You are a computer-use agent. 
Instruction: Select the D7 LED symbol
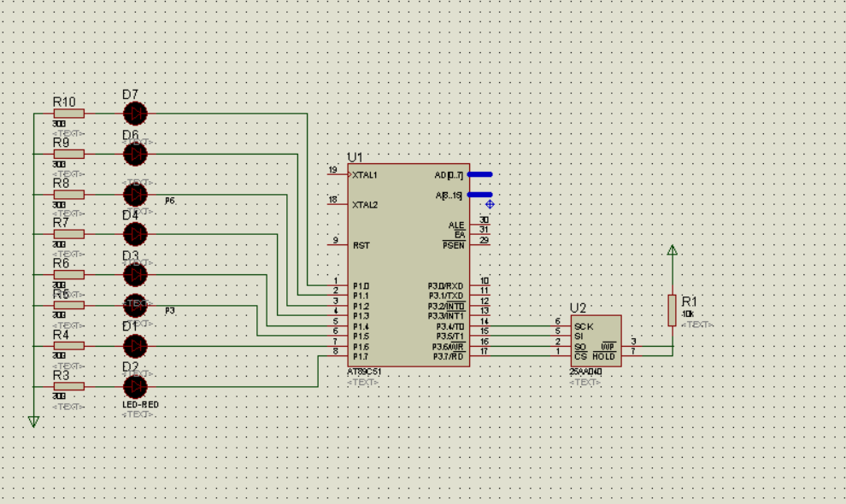(x=135, y=114)
